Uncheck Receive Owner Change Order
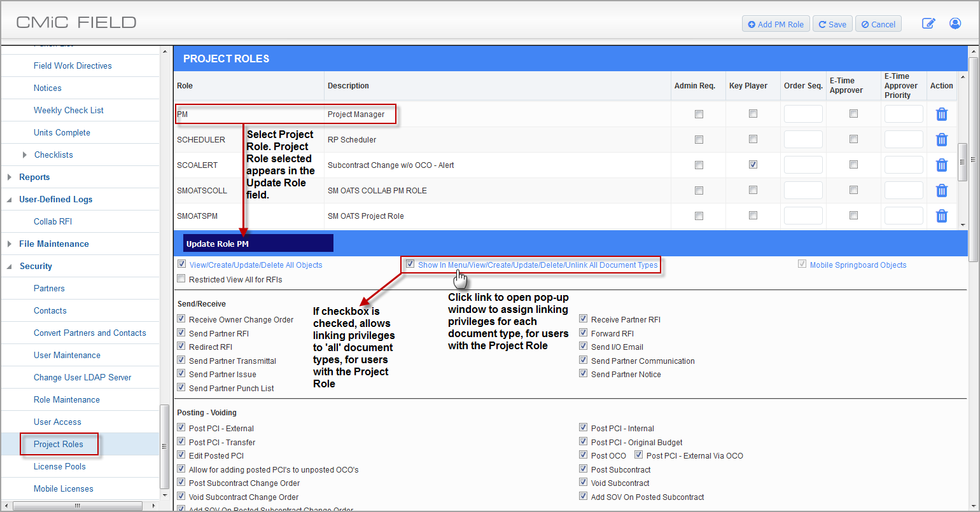This screenshot has width=980, height=512. coord(181,319)
